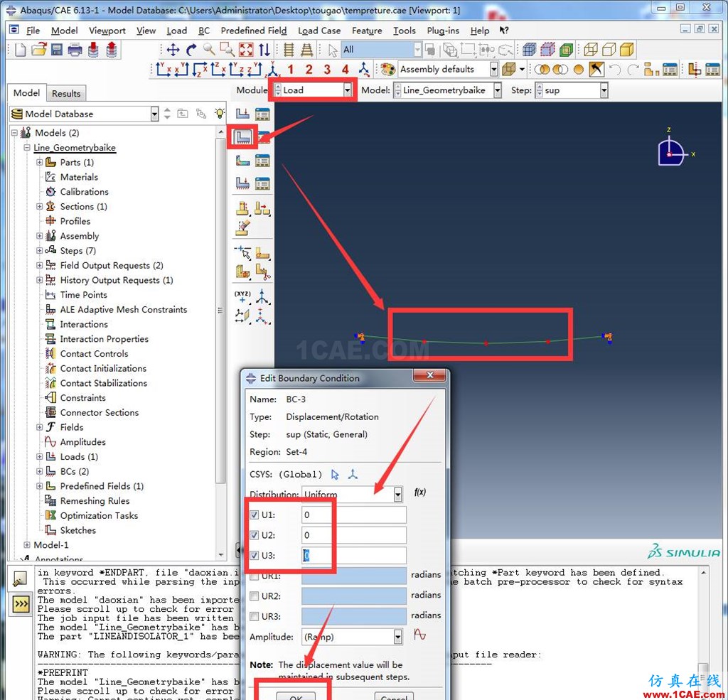
Task: Open the File menu
Action: pyautogui.click(x=33, y=31)
